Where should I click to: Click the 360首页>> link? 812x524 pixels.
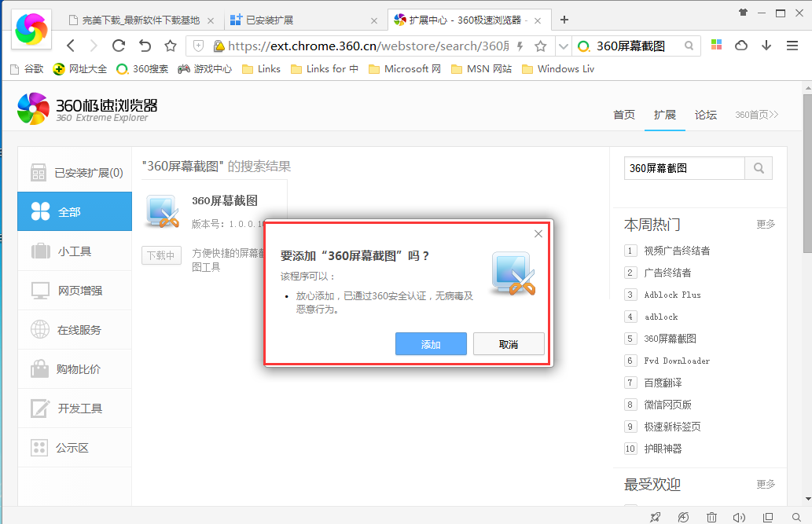tap(757, 115)
